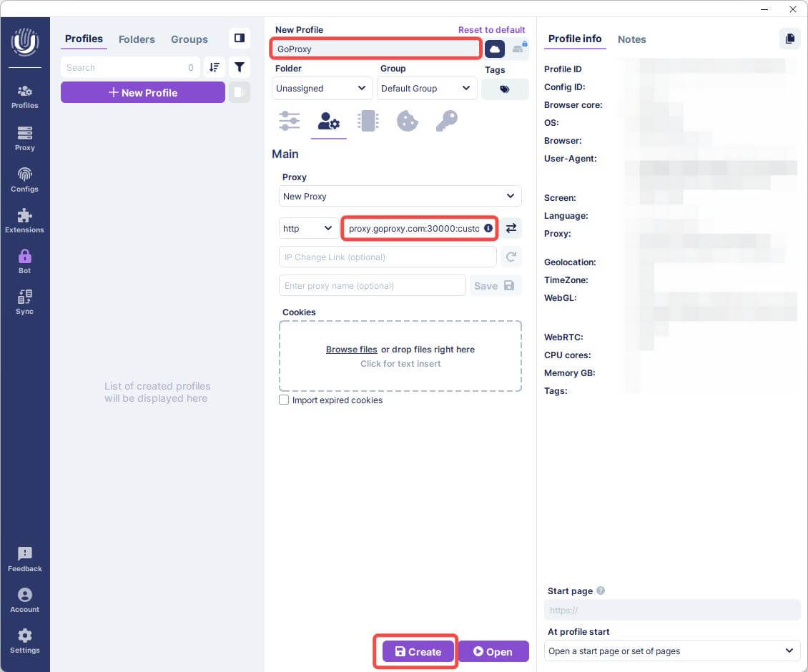Select the Configs sidebar icon
The width and height of the screenshot is (808, 672).
click(24, 179)
